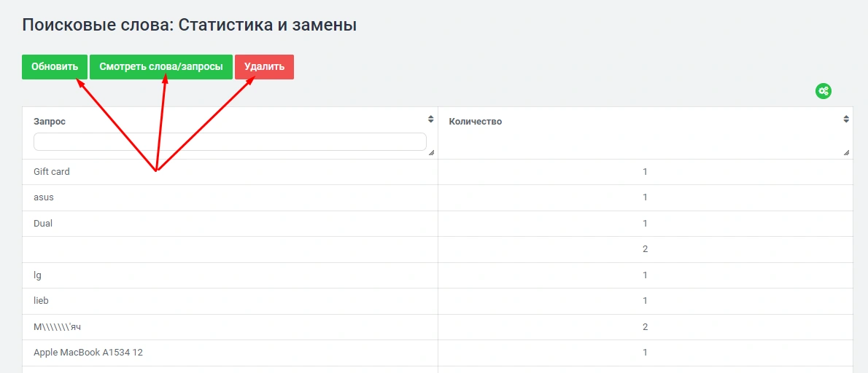Select the 'Dual' query cell

(x=43, y=224)
